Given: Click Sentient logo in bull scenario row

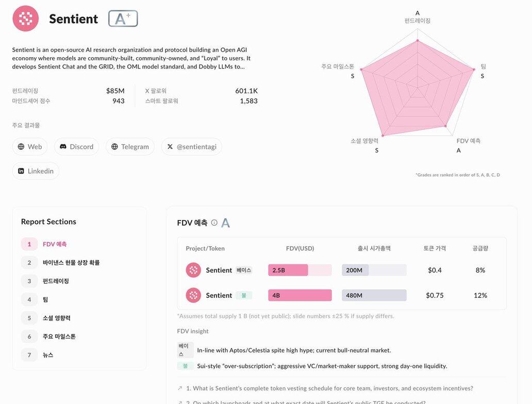Looking at the screenshot, I should point(193,295).
